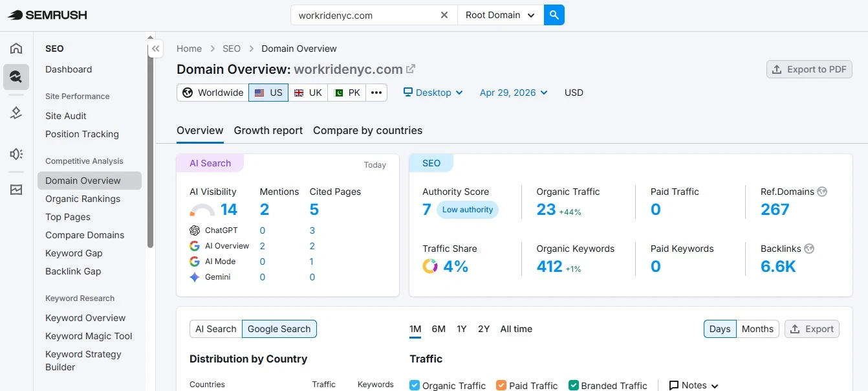868x391 pixels.
Task: Open the Desktop device dropdown
Action: coord(433,93)
